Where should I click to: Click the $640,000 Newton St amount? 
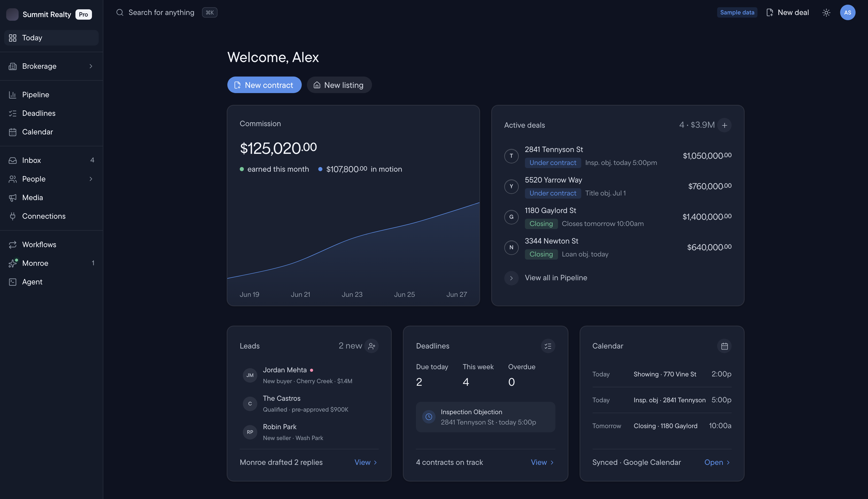pyautogui.click(x=709, y=247)
